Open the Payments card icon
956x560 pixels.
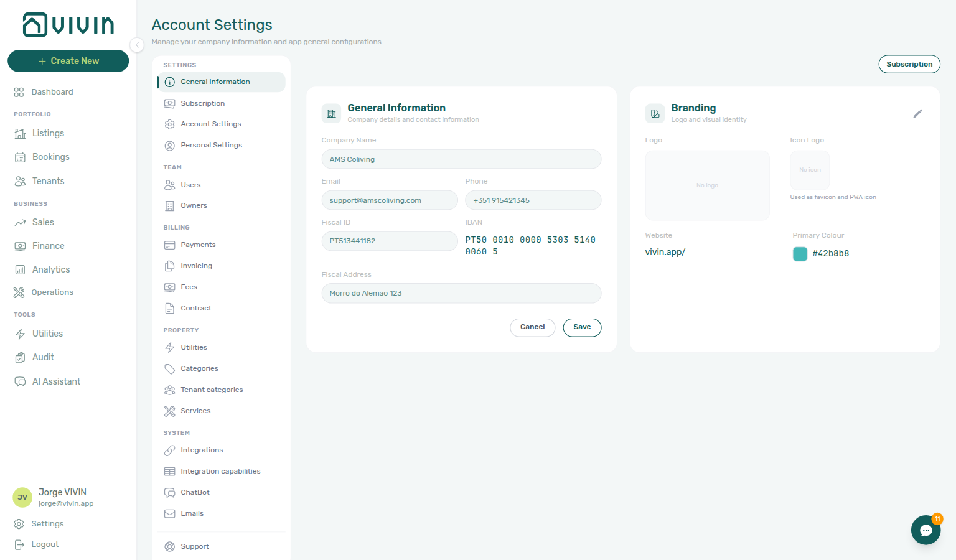pos(169,245)
